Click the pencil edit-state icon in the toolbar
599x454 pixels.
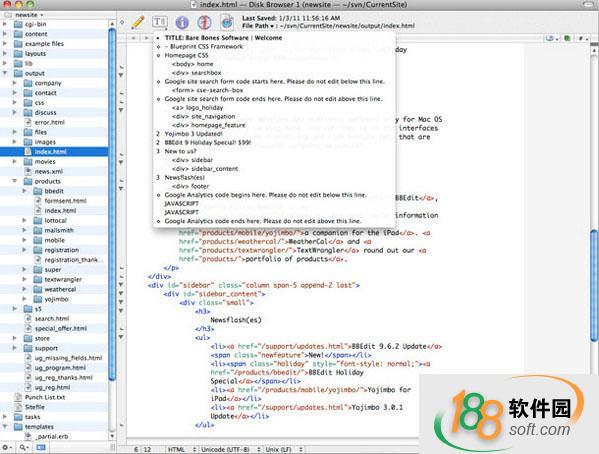[x=138, y=22]
